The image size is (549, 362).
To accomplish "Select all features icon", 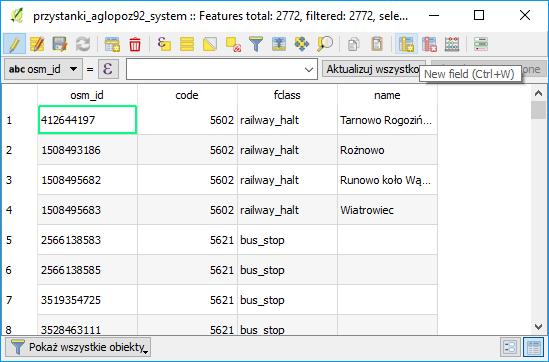I will tap(187, 44).
